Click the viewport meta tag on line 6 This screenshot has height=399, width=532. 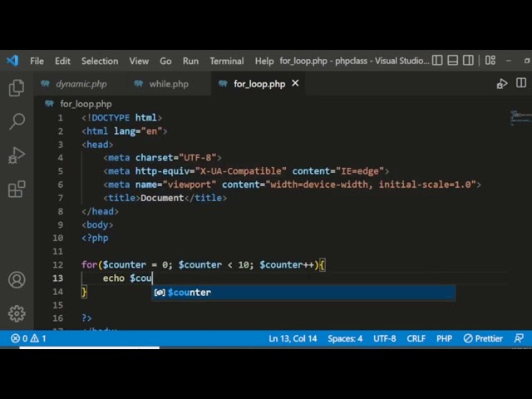[292, 185]
